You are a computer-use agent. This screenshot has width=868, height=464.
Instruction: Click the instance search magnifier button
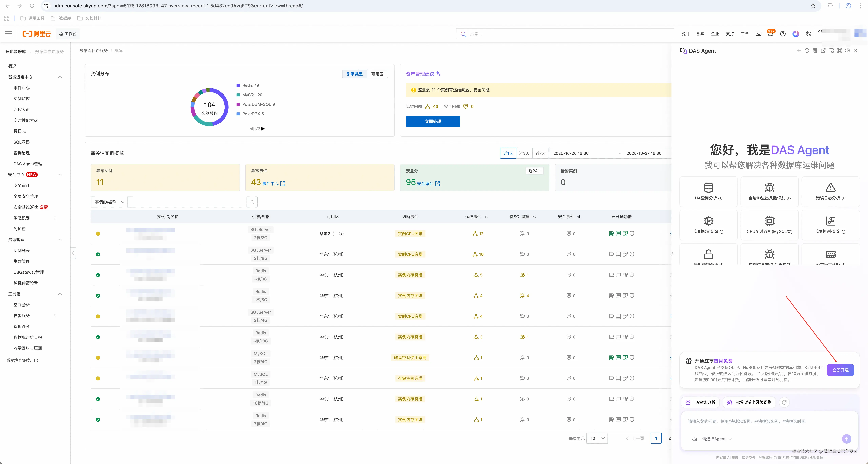coord(252,202)
